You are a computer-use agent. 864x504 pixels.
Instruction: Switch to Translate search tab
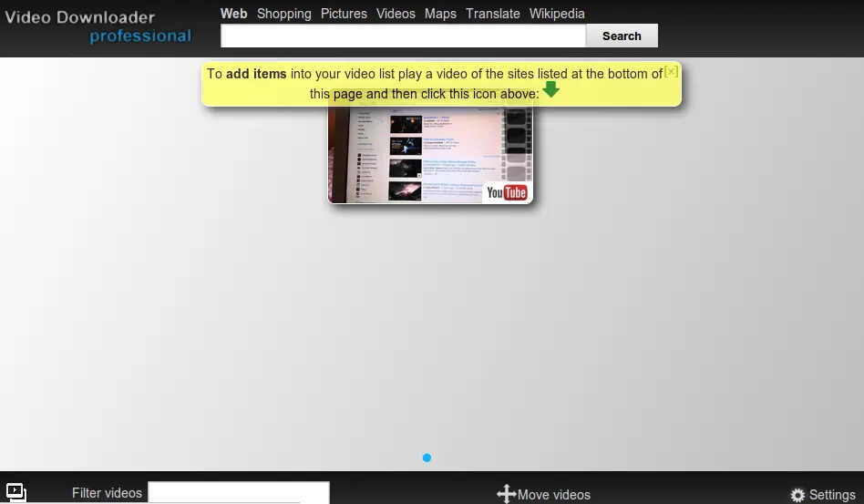(x=493, y=14)
